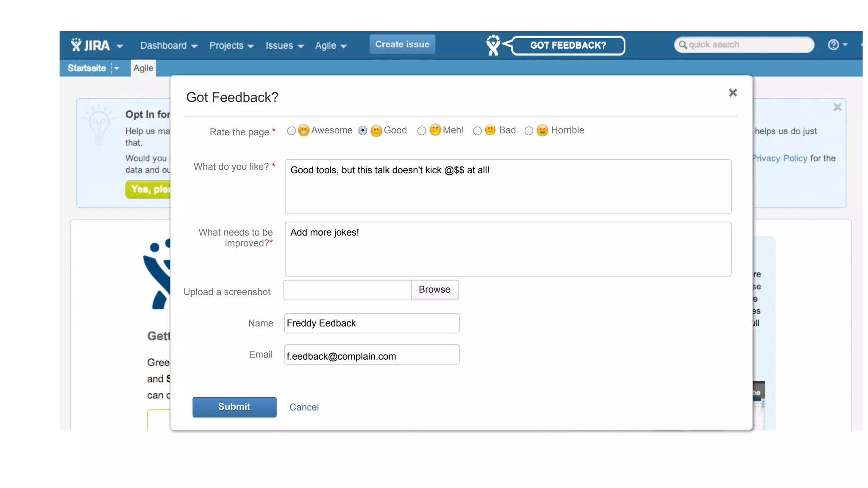Cancel the feedback dialog
This screenshot has height=488, width=868.
pyautogui.click(x=304, y=407)
